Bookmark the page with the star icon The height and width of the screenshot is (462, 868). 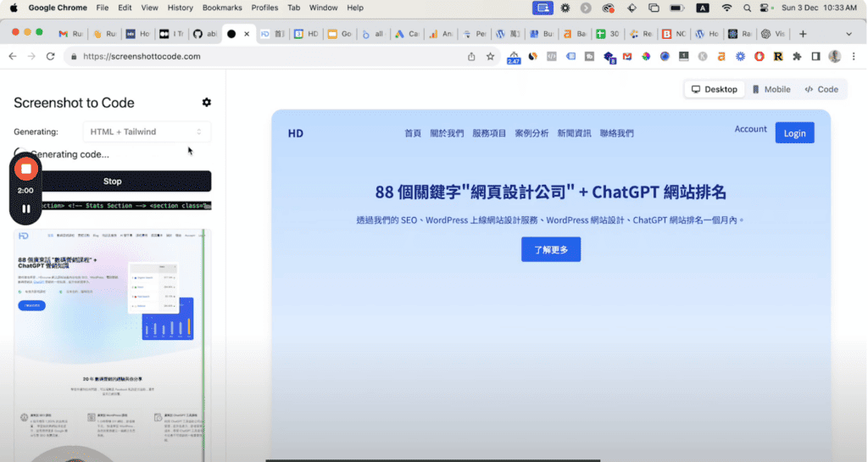coord(490,57)
